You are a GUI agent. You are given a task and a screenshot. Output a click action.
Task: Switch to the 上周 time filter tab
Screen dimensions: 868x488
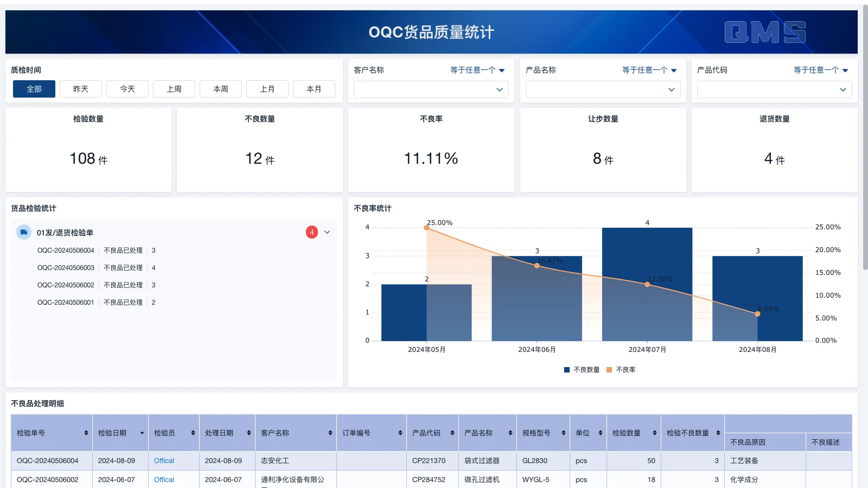click(174, 88)
